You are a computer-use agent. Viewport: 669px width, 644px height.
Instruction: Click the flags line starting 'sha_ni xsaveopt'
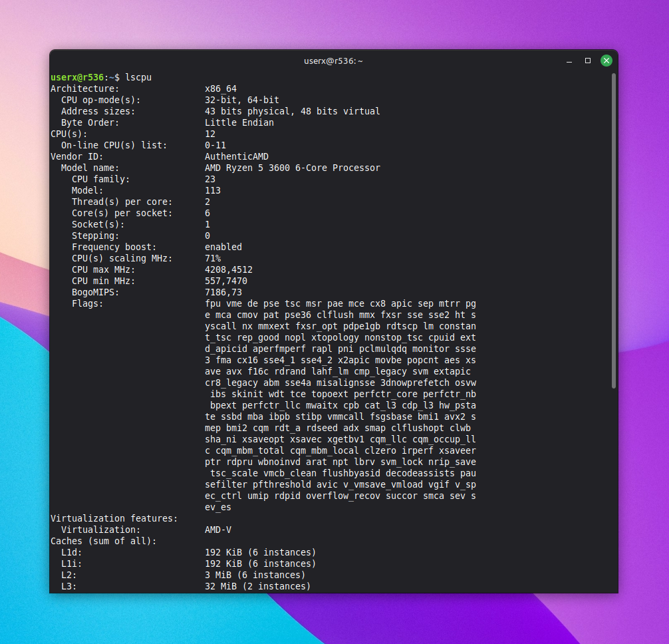pyautogui.click(x=340, y=439)
